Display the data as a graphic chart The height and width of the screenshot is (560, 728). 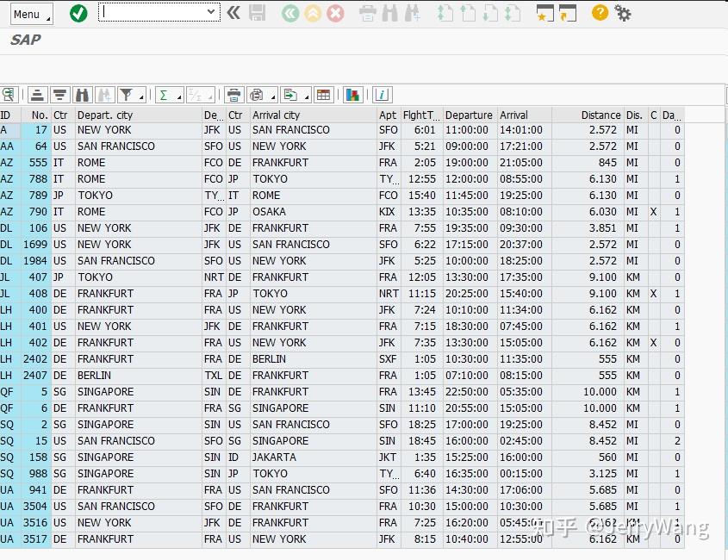[353, 95]
